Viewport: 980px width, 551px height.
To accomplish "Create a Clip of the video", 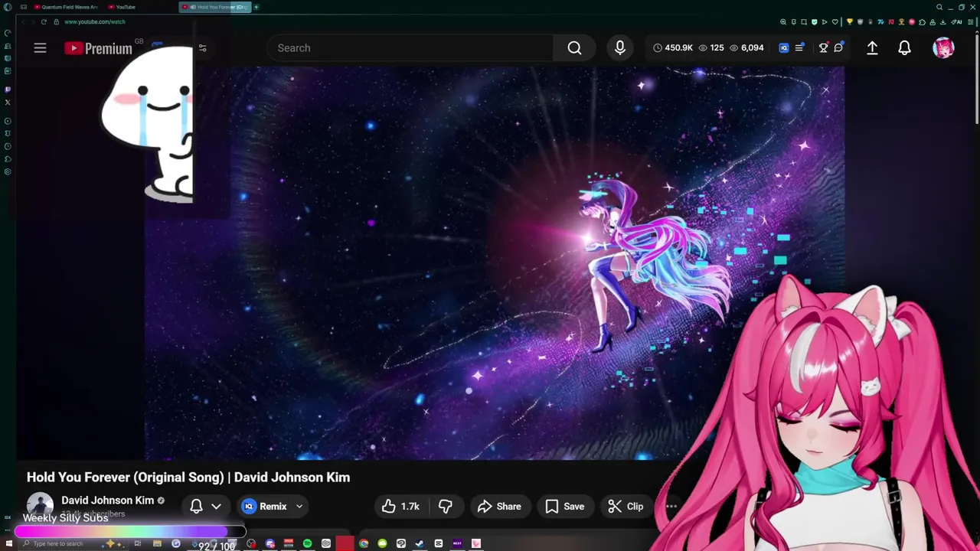I will 626,506.
